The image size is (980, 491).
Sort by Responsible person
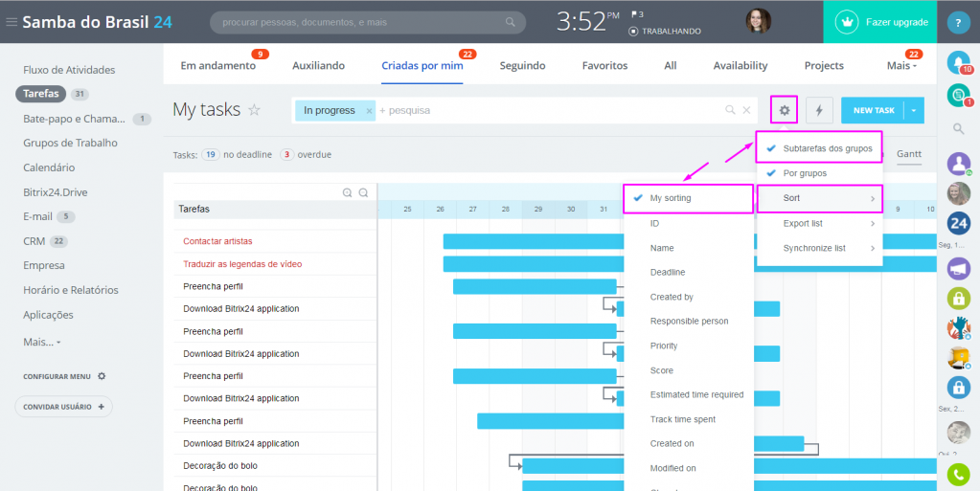[x=688, y=321]
